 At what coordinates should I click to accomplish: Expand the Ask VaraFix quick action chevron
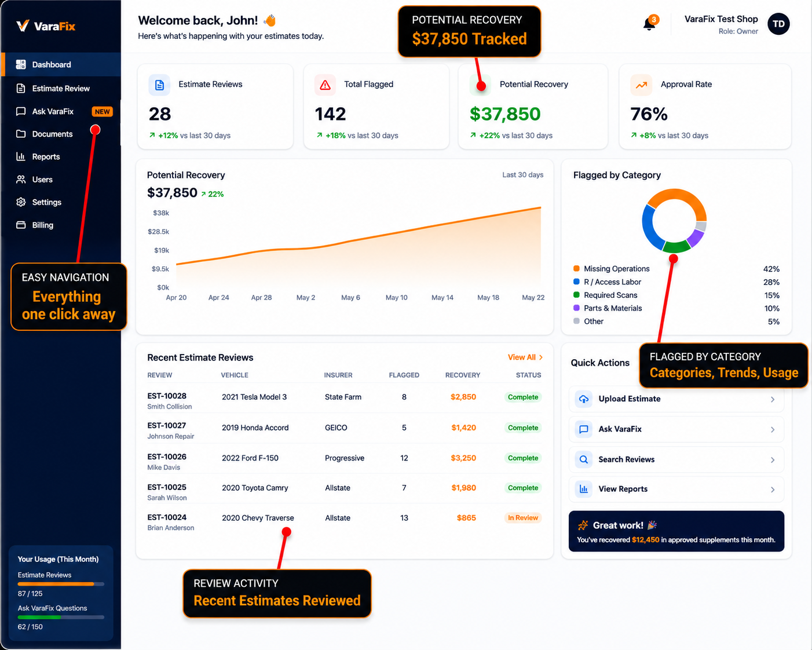point(773,429)
